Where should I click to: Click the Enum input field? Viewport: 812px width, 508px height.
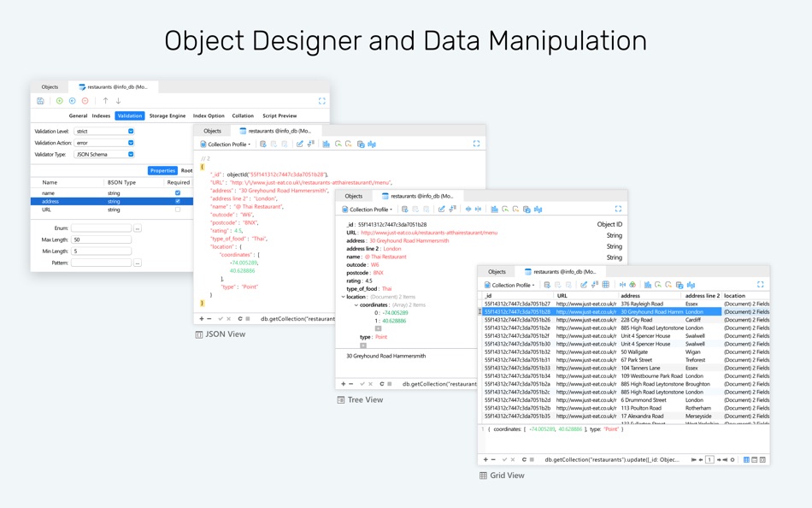[x=101, y=228]
